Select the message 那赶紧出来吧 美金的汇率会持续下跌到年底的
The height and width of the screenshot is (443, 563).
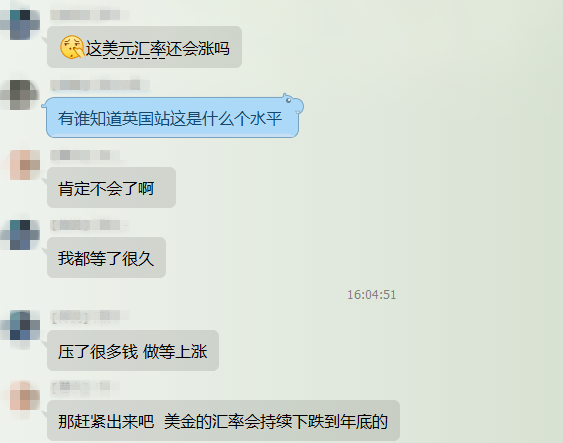(223, 420)
